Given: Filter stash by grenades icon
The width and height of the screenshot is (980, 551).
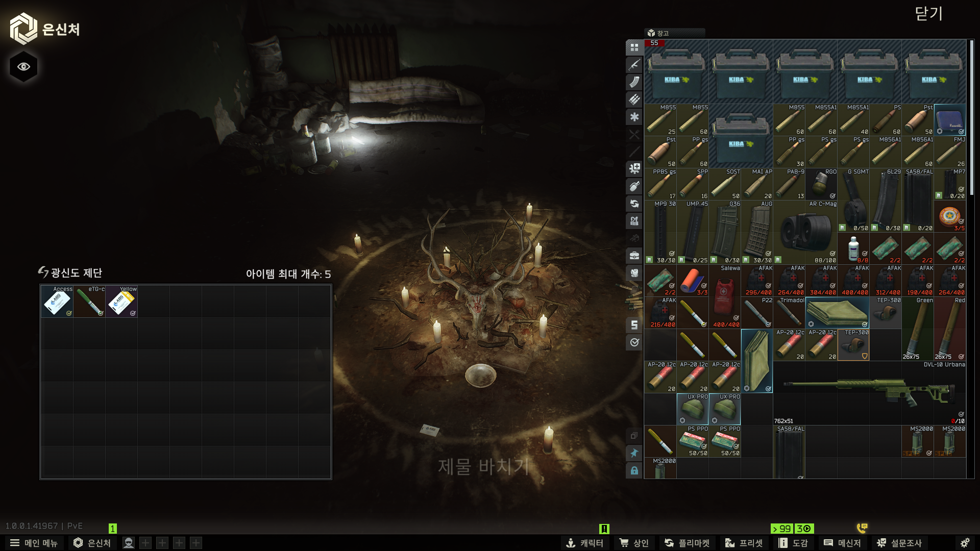Looking at the screenshot, I should pos(634,186).
